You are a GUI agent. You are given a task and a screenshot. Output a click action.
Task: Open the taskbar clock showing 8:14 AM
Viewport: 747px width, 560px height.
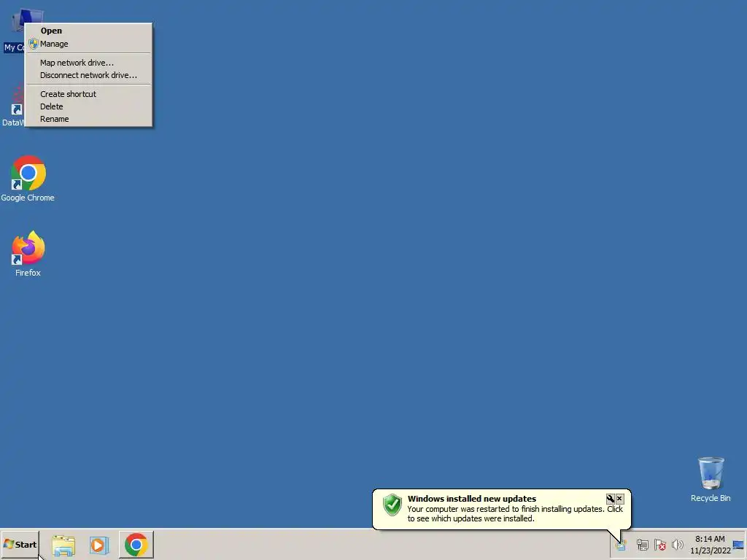click(x=710, y=545)
